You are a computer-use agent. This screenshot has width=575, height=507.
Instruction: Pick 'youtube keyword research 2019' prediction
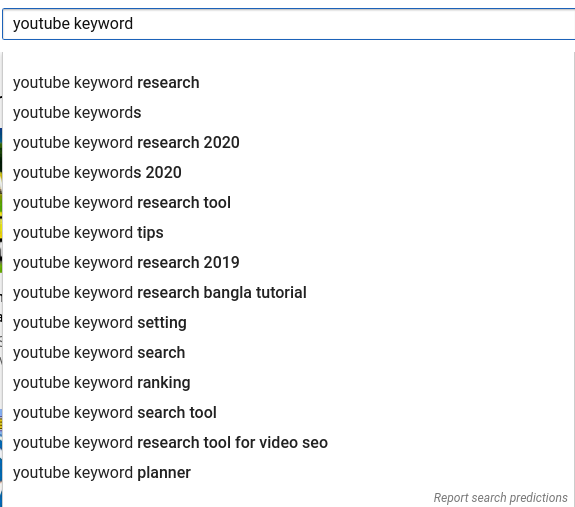289,263
